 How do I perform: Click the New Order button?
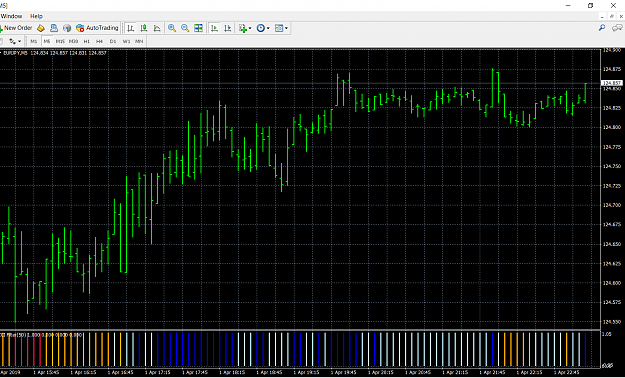[x=16, y=28]
